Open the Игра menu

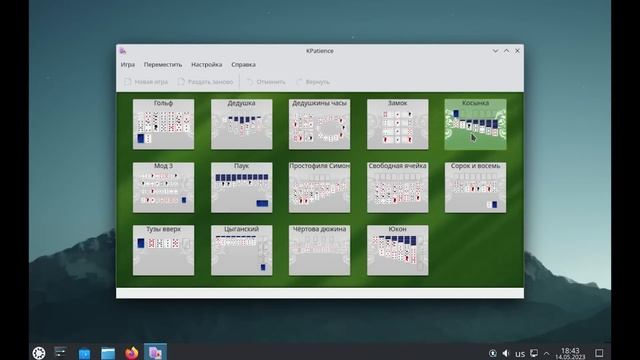tap(128, 64)
